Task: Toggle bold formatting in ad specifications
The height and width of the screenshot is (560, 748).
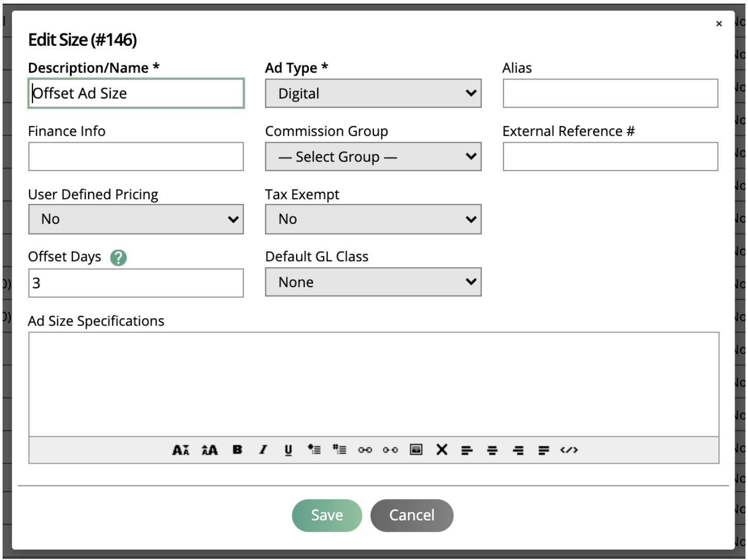Action: coord(237,450)
